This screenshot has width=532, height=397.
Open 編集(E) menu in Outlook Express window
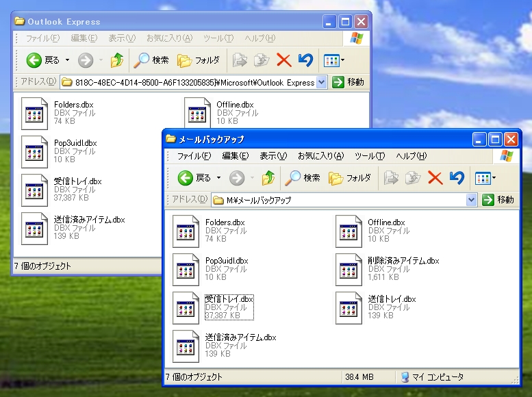[84, 38]
